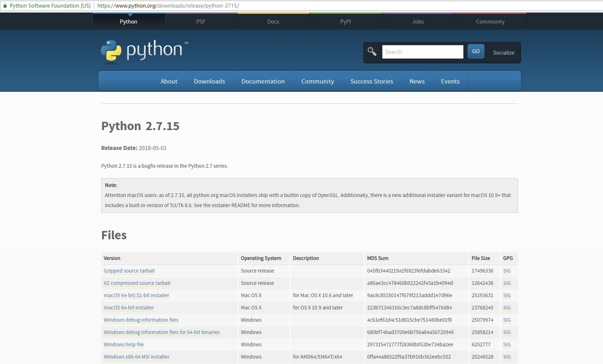
Task: Open the Downloads menu item
Action: point(209,81)
